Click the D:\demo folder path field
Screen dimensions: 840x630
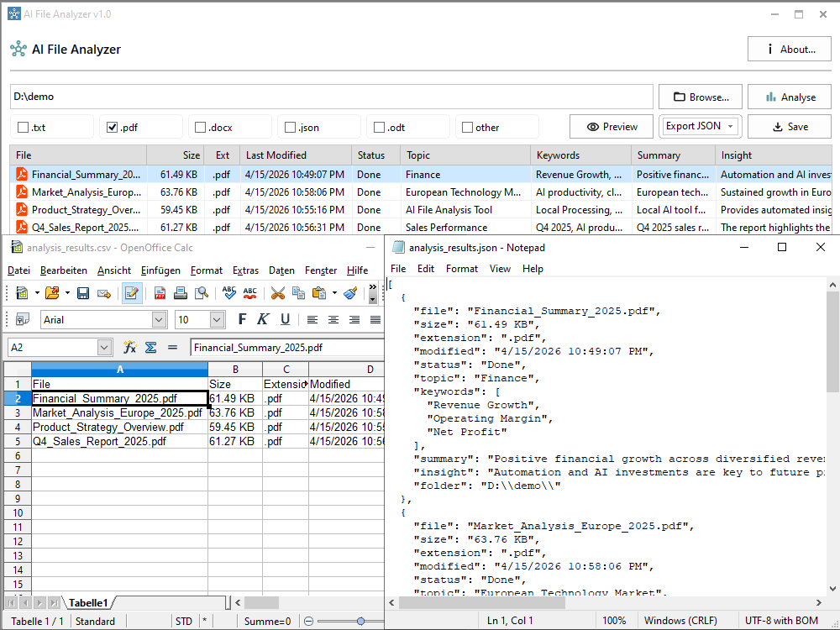331,97
